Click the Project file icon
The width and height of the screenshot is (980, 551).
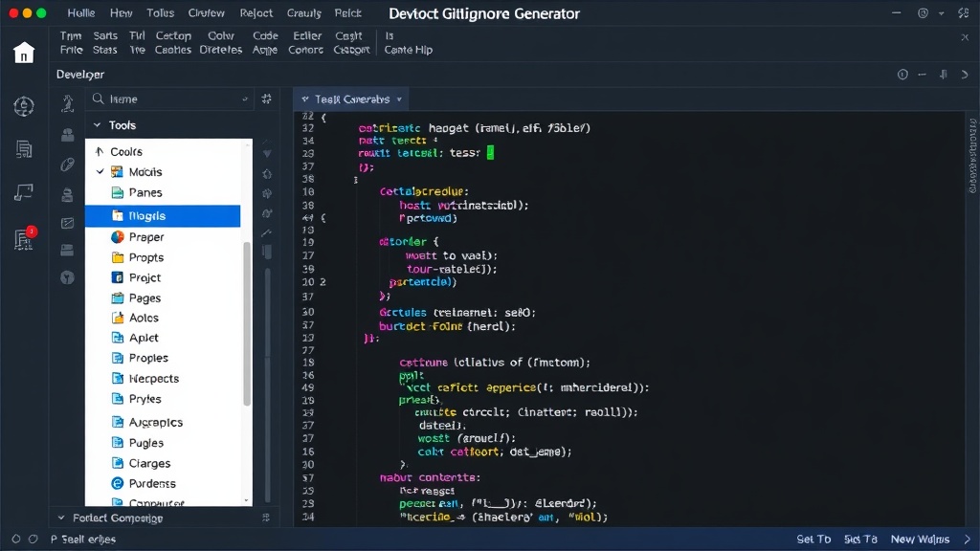point(118,277)
